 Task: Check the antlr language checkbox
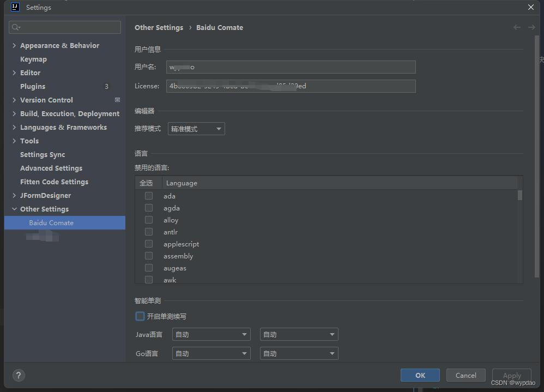pos(148,232)
